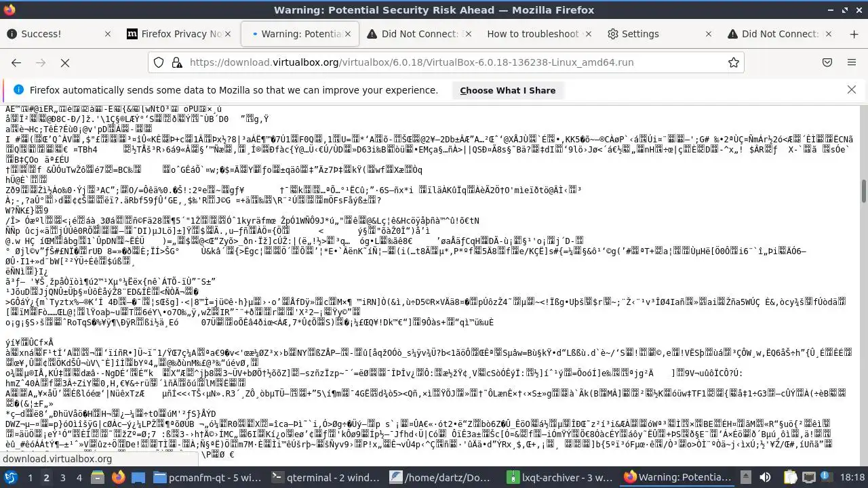
Task: Open the volume speaker tray icon
Action: click(765, 477)
